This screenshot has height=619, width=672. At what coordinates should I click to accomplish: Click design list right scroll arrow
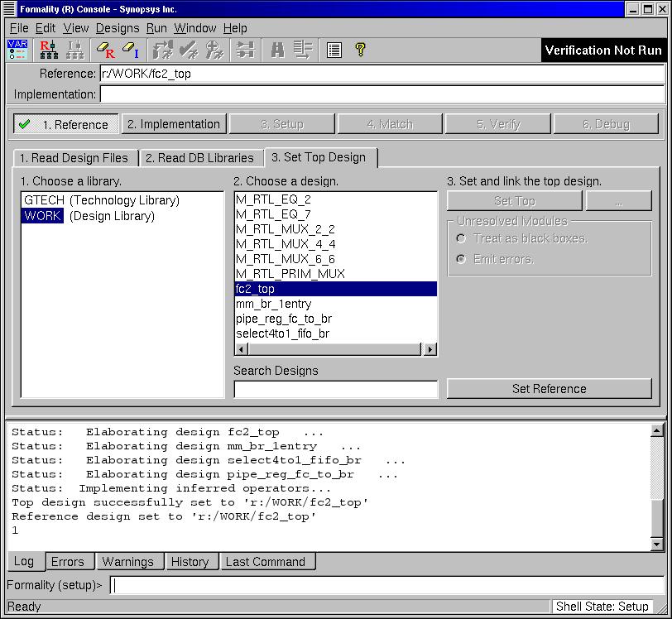430,349
